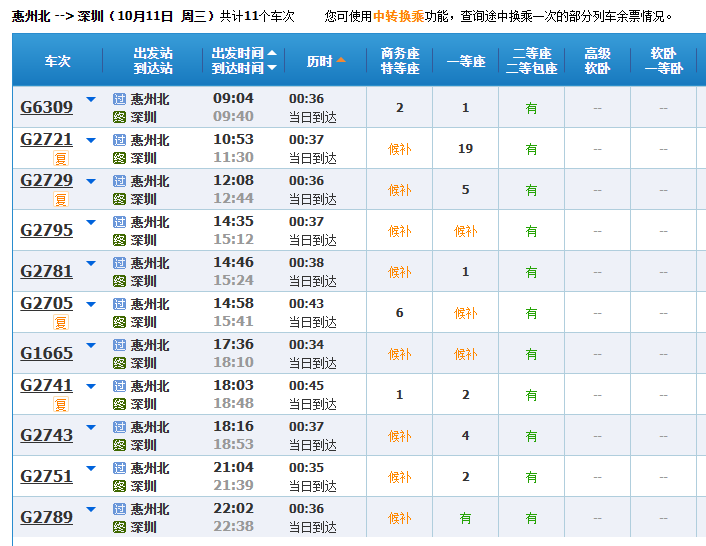Open train G1665 details link
Screen dimensions: 706x546
point(46,353)
